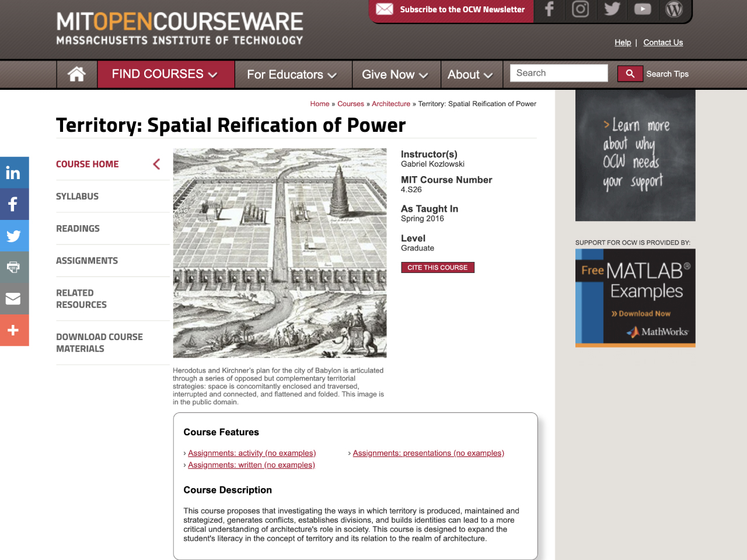The width and height of the screenshot is (747, 560).
Task: Open Search Tips
Action: (668, 73)
